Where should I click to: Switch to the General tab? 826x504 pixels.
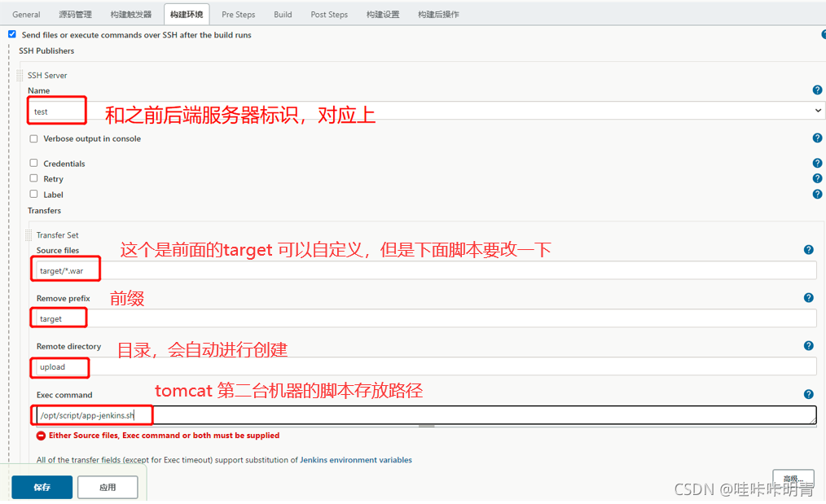click(26, 14)
